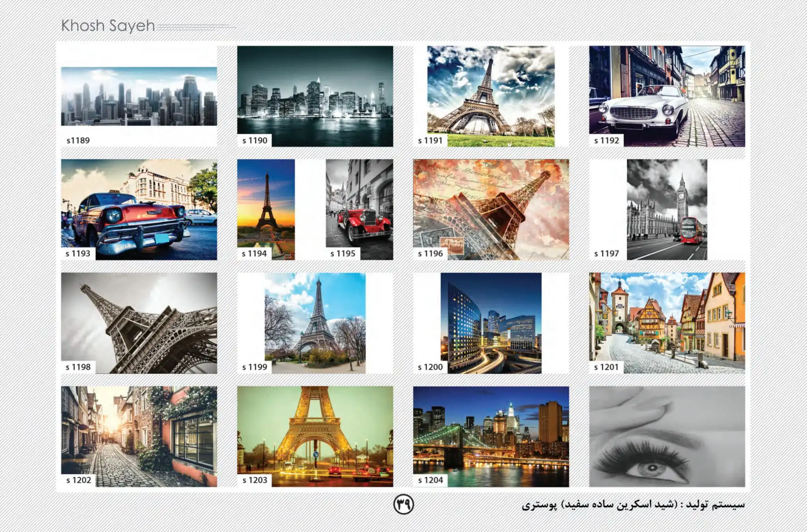Select the s 1192 white vintage car image
The width and height of the screenshot is (807, 532).
click(667, 96)
